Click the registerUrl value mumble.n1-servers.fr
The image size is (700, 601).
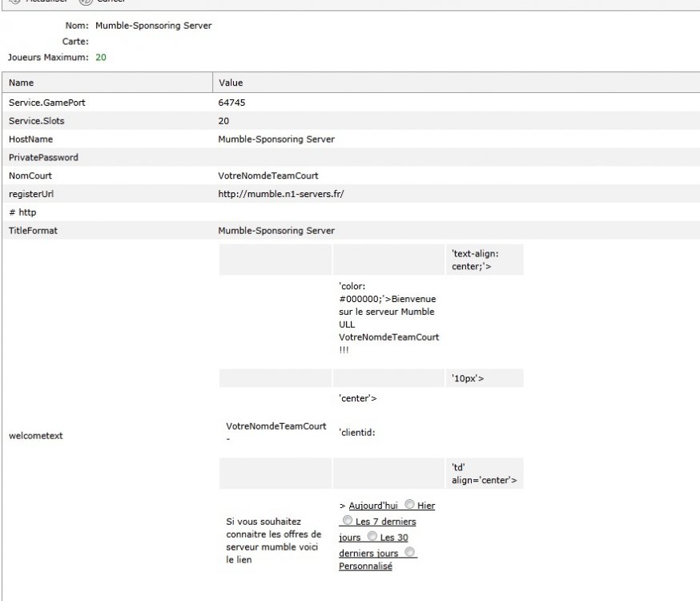280,194
